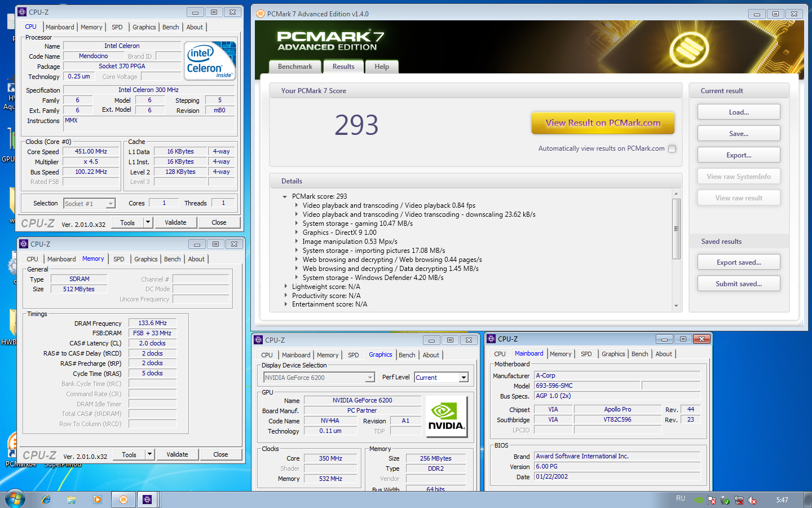812x508 pixels.
Task: Click the title bar icon of the CPU-Z Graphics window
Action: tap(258, 340)
